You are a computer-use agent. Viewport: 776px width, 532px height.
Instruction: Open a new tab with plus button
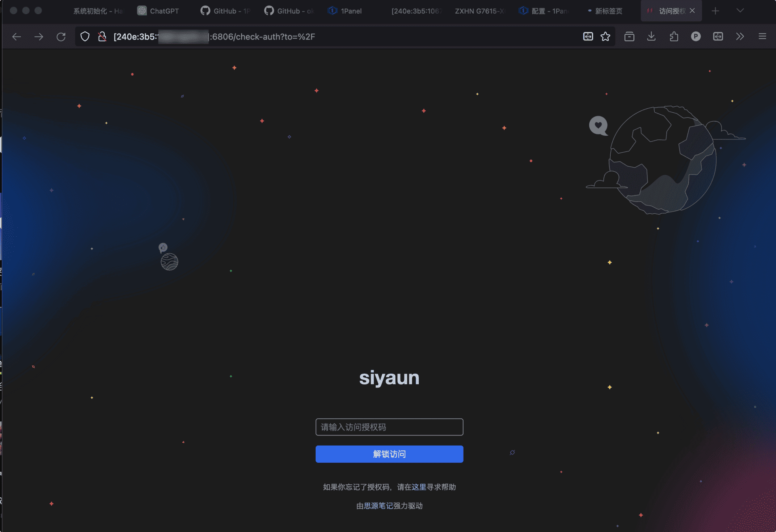[715, 11]
